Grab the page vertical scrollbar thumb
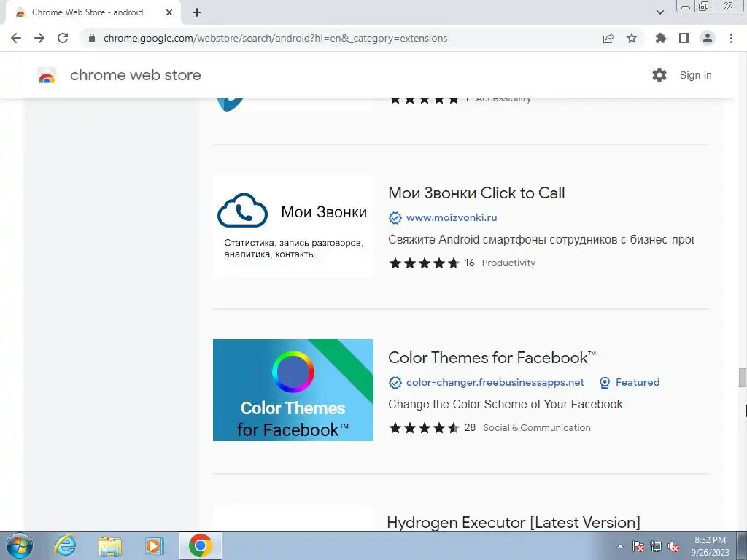The height and width of the screenshot is (560, 747). pos(742,378)
